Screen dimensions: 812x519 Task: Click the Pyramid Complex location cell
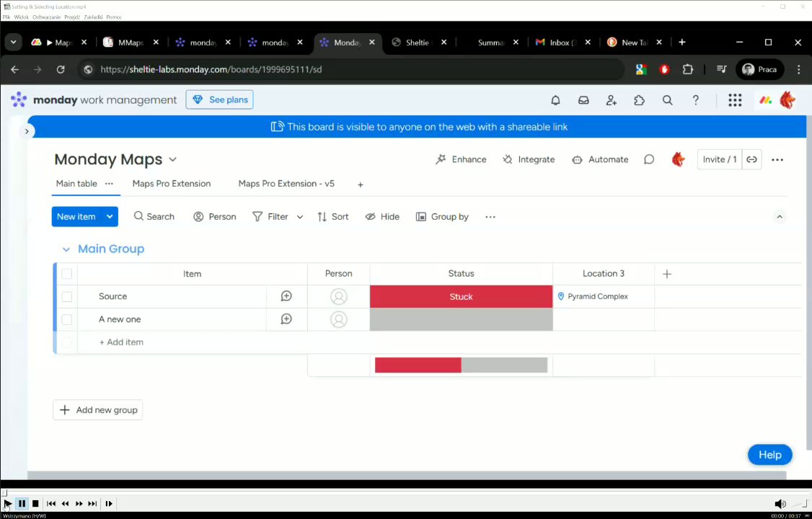tap(604, 296)
